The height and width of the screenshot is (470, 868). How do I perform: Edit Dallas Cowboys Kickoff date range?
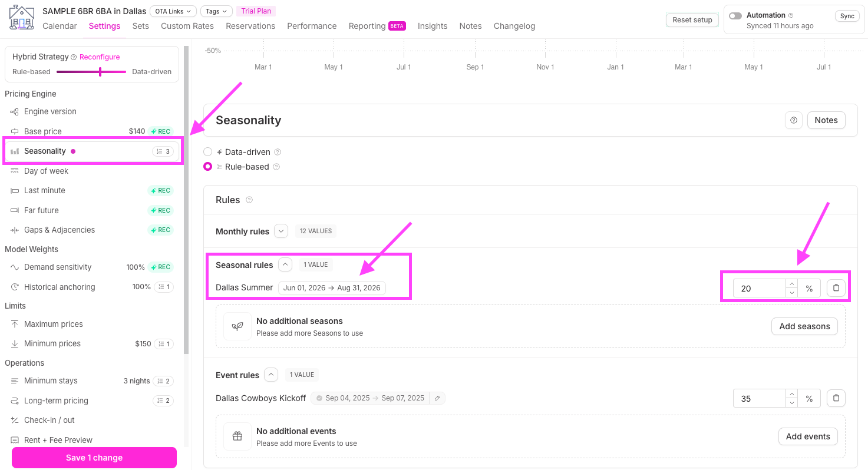(x=437, y=398)
